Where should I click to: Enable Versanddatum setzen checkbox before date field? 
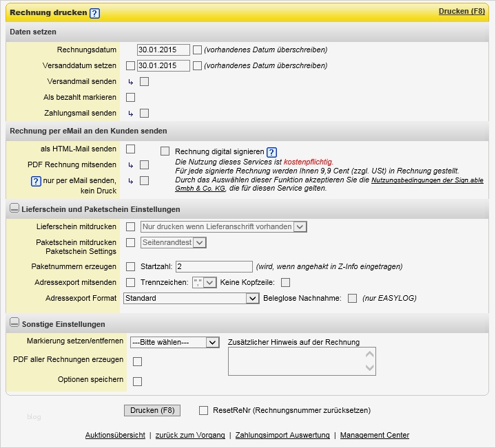[x=130, y=65]
